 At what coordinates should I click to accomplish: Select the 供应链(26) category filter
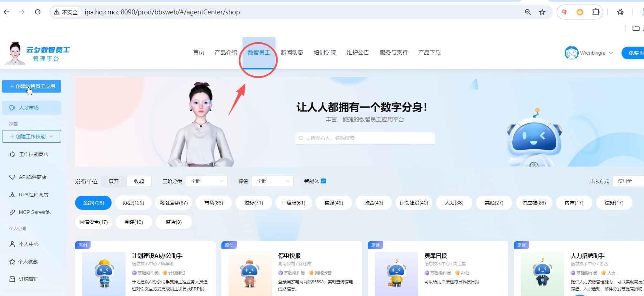pyautogui.click(x=534, y=203)
